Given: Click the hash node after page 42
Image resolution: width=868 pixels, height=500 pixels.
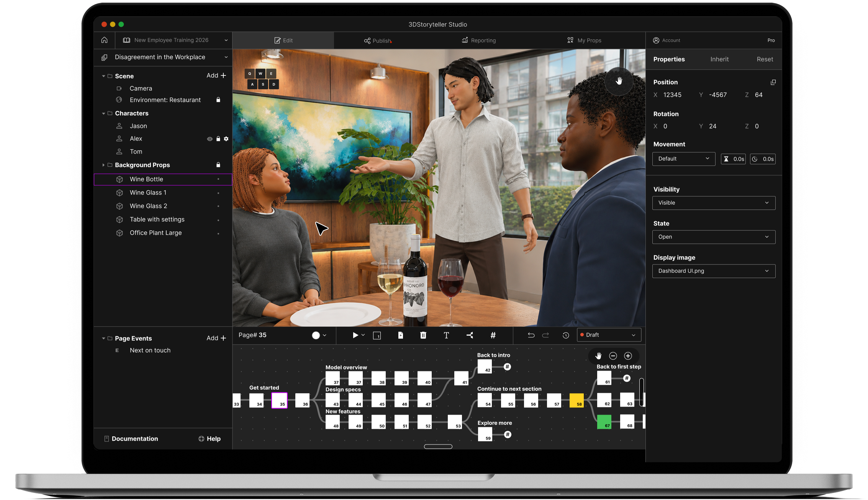Looking at the screenshot, I should tap(507, 367).
